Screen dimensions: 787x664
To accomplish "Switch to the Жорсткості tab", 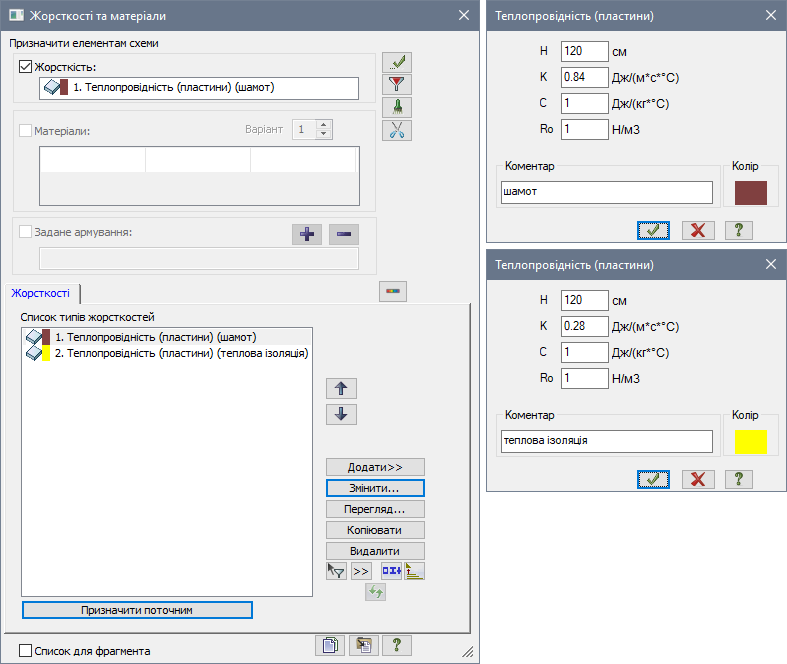I will click(42, 293).
